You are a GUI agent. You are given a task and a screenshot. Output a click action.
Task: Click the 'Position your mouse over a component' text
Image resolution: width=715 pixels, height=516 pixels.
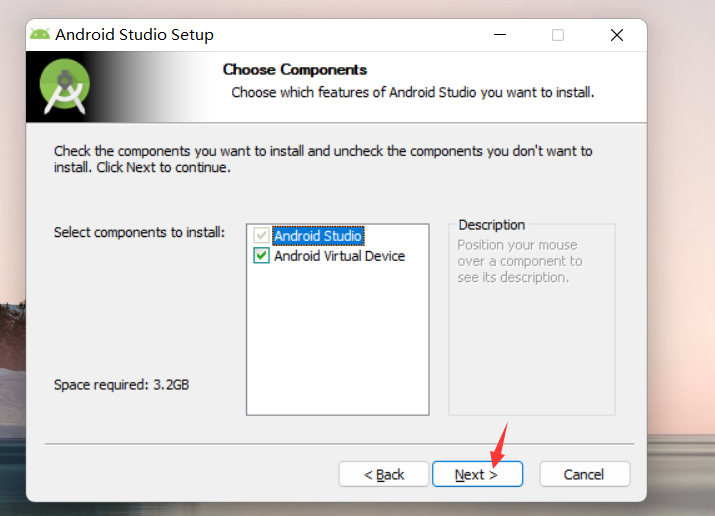click(520, 261)
